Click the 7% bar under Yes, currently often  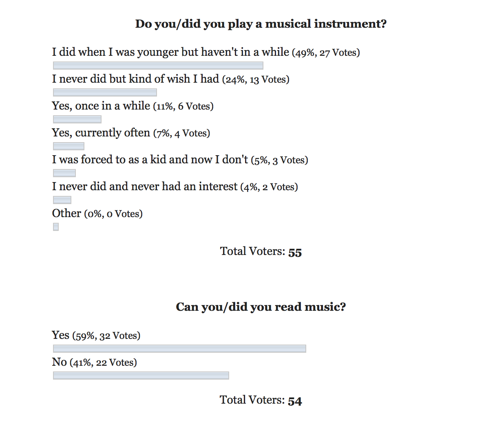pyautogui.click(x=69, y=146)
